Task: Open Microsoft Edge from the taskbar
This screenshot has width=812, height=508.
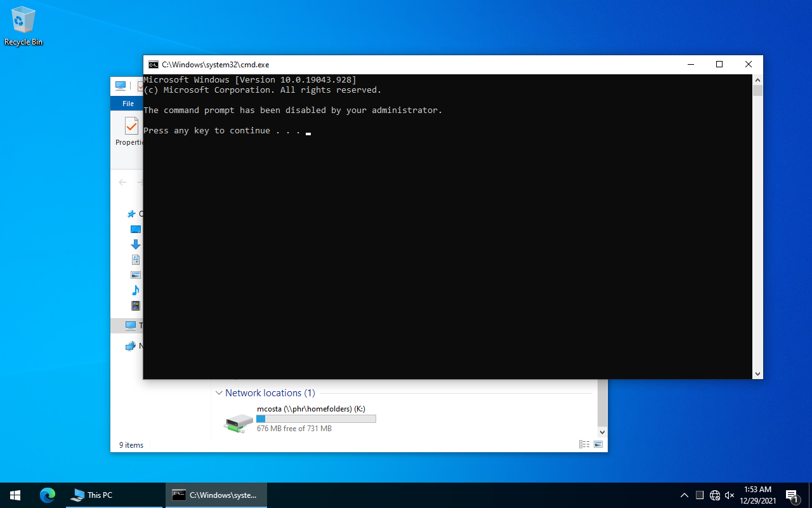Action: pyautogui.click(x=48, y=495)
